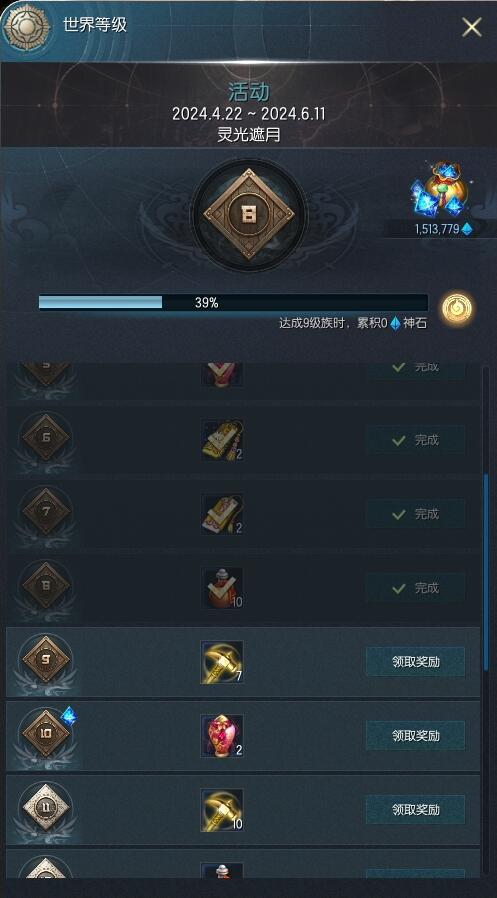Click the pink potion vase reward
Screen dimensions: 497x898
coord(222,736)
